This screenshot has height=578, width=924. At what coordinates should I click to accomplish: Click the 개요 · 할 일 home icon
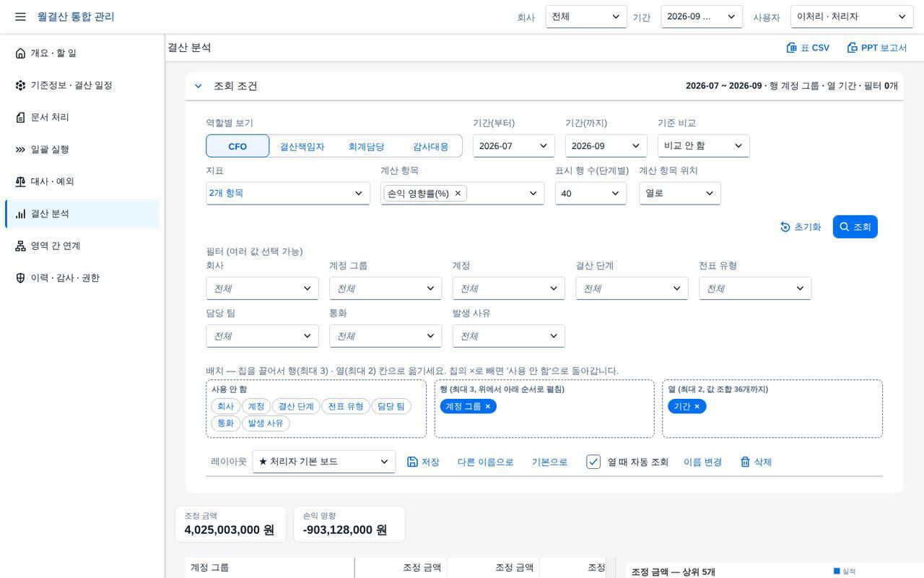tap(20, 53)
